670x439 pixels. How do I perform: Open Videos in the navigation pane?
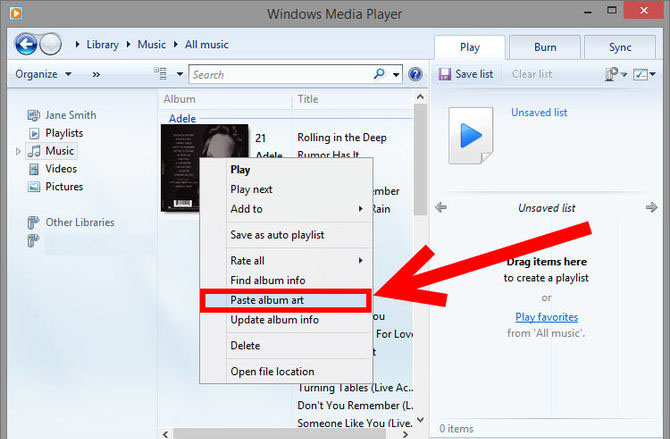[x=53, y=169]
